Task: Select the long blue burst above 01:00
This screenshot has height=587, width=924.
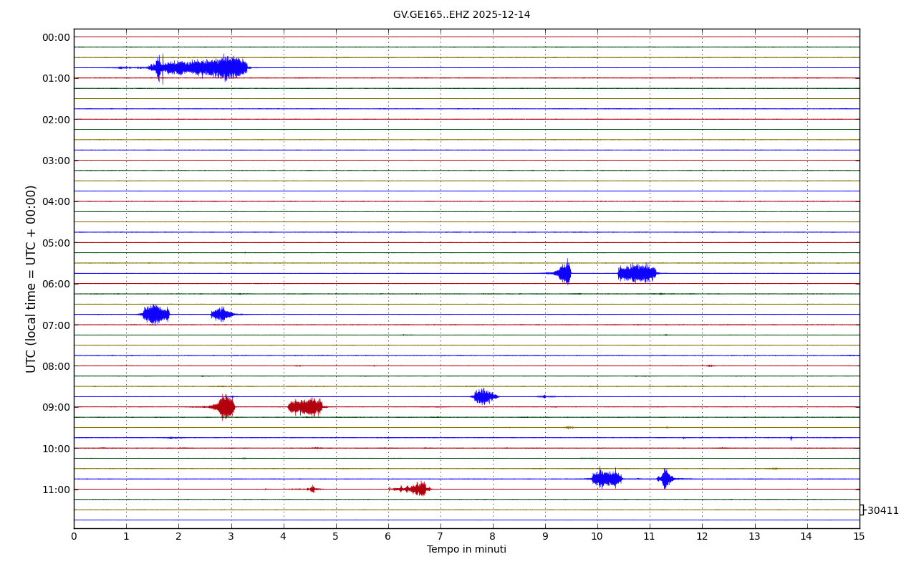Action: (x=199, y=68)
